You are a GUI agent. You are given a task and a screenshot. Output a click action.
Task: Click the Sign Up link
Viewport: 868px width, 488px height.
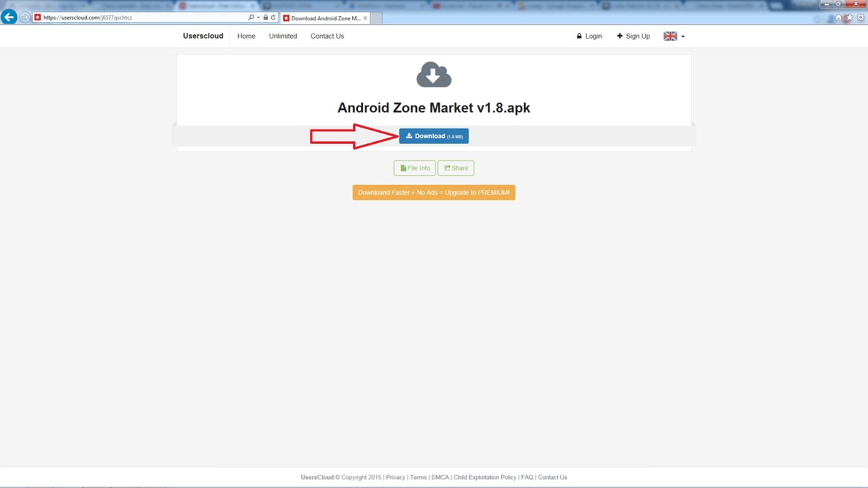click(633, 36)
